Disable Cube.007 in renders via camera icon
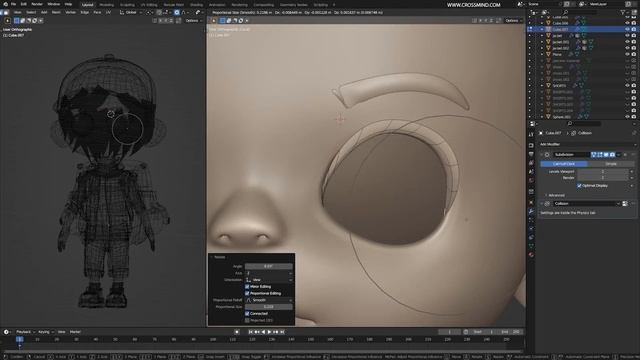The height and width of the screenshot is (360, 640). click(634, 29)
